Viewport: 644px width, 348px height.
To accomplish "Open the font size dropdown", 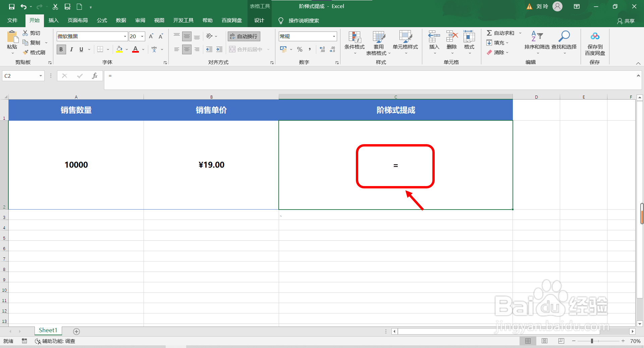I will [x=142, y=36].
